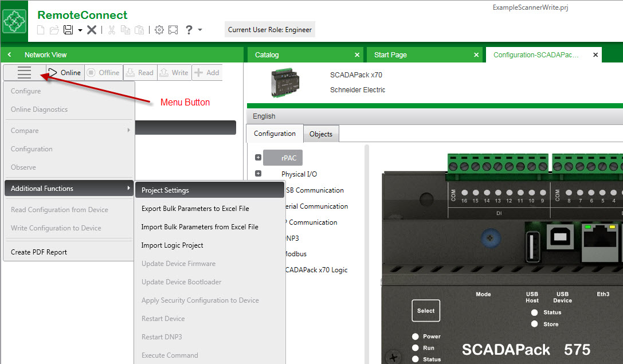The height and width of the screenshot is (364, 623).
Task: Open the Compare submenu
Action: [69, 130]
